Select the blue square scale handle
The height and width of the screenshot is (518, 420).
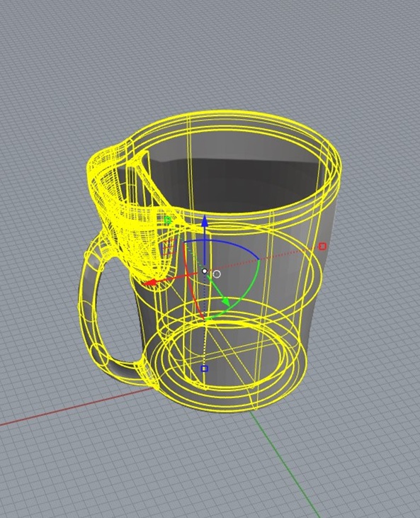(205, 368)
